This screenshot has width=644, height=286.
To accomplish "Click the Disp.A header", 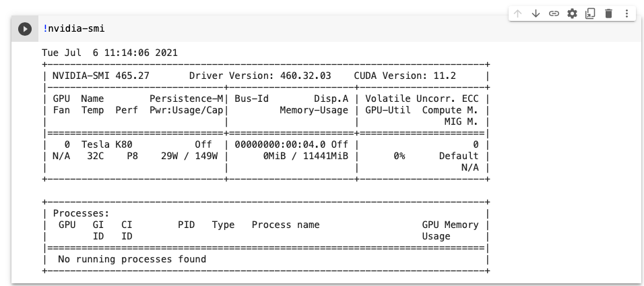I will pos(331,98).
